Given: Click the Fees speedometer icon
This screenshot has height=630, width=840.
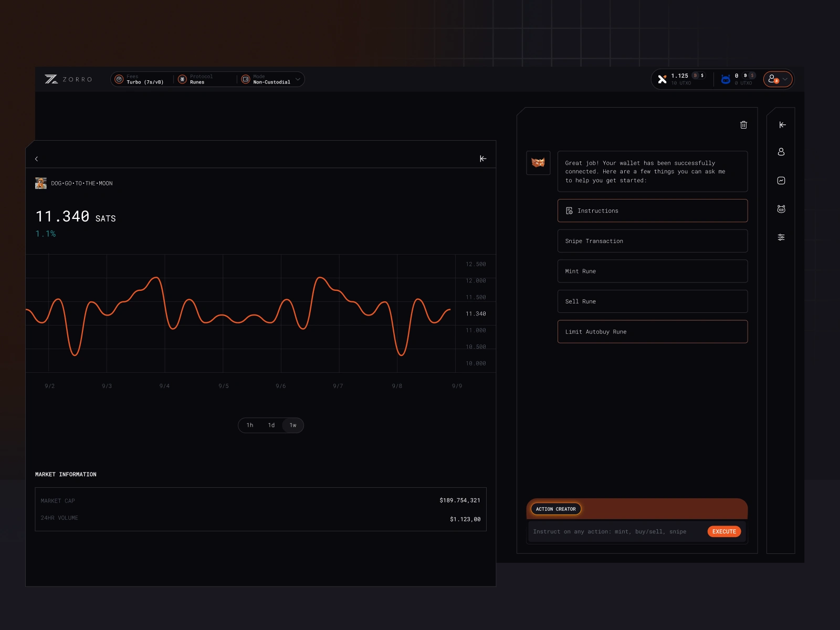Looking at the screenshot, I should click(x=119, y=79).
